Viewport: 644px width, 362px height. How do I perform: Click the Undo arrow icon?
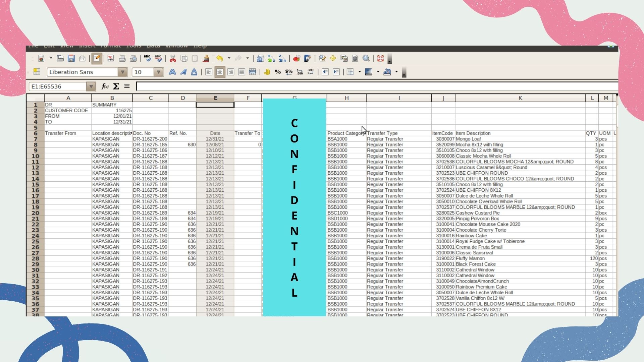[x=220, y=59]
